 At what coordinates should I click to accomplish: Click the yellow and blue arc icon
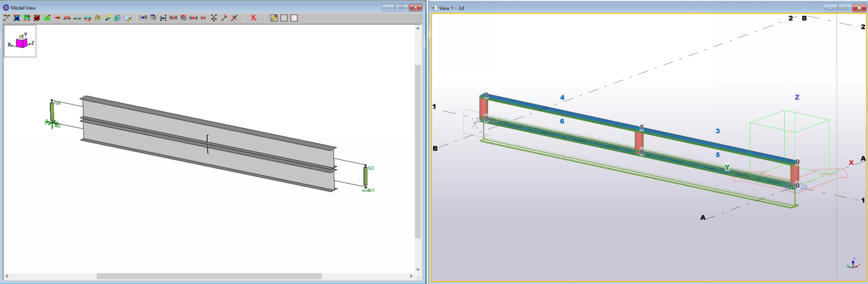coord(108,18)
